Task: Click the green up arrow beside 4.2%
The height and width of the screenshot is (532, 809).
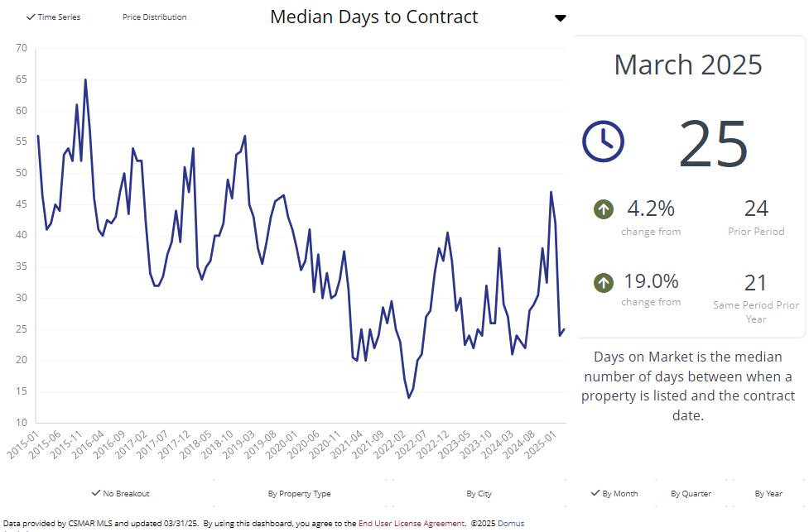Action: click(x=604, y=209)
